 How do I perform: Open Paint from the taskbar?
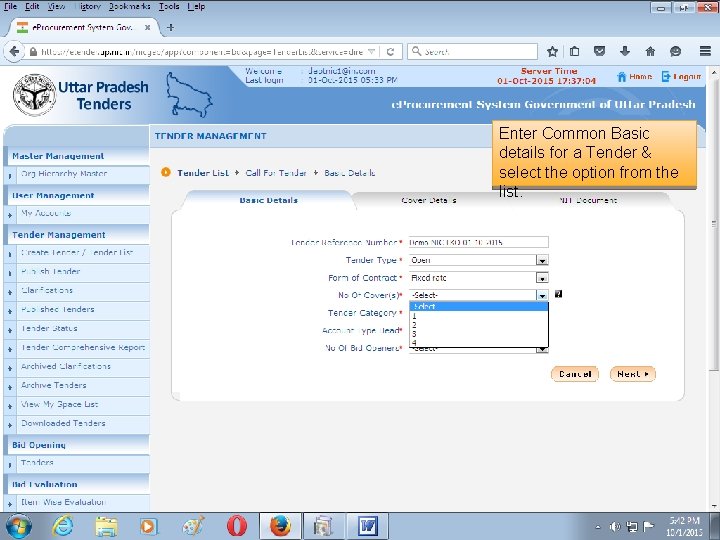(x=192, y=526)
